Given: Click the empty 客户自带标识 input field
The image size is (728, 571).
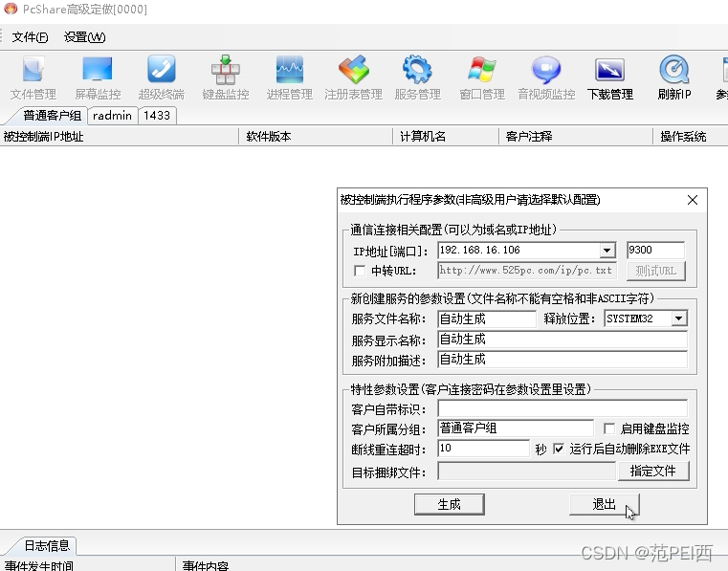Looking at the screenshot, I should [563, 408].
